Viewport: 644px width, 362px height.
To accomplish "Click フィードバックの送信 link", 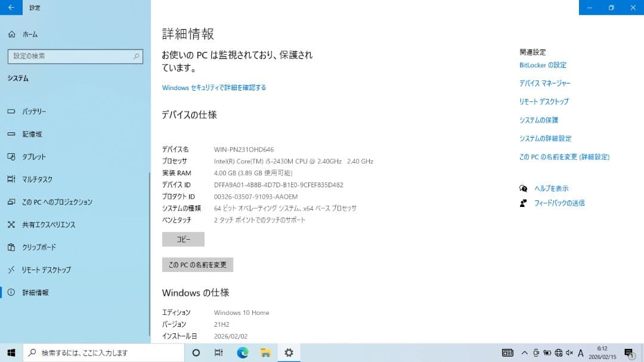I will 559,203.
